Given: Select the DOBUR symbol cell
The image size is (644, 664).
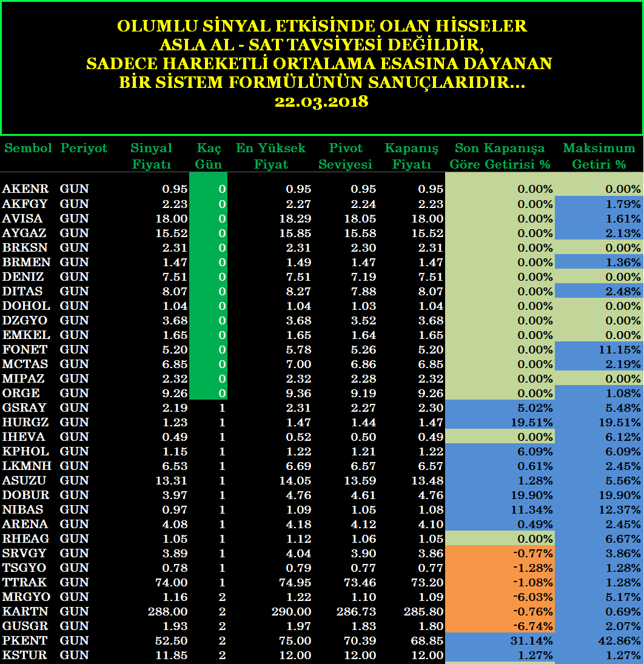Looking at the screenshot, I should 26,495.
